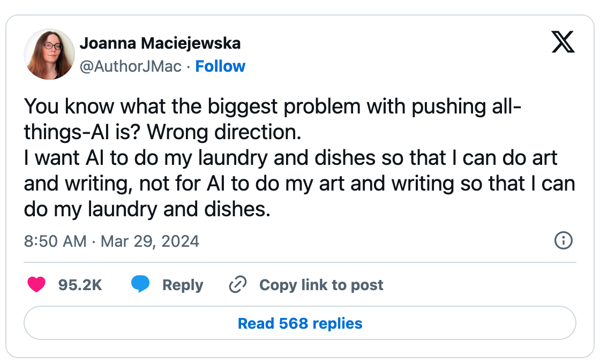Click Joanna Maciejewska's profile avatar
600x364 pixels.
point(49,54)
